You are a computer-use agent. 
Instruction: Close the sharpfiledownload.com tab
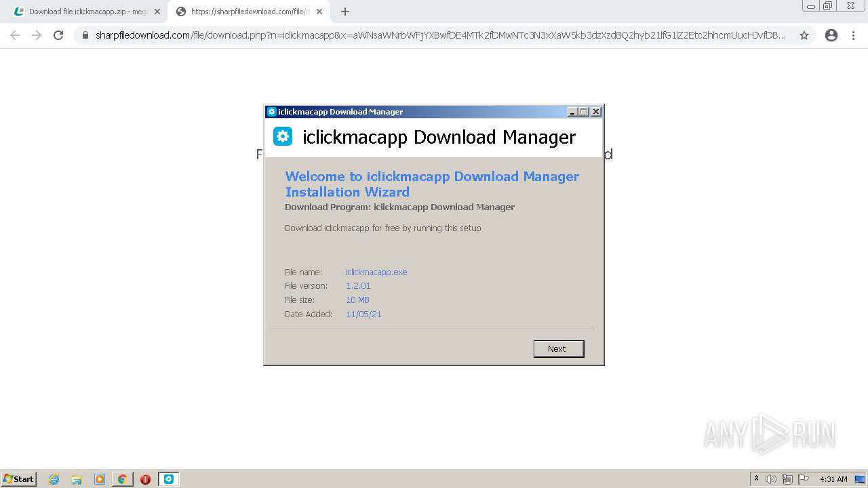point(319,12)
